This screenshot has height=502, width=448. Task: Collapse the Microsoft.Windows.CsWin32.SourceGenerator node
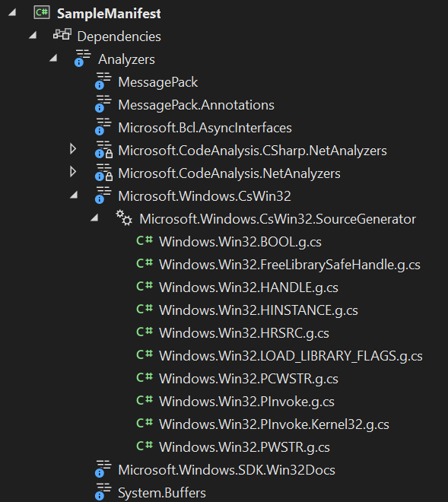tap(94, 218)
